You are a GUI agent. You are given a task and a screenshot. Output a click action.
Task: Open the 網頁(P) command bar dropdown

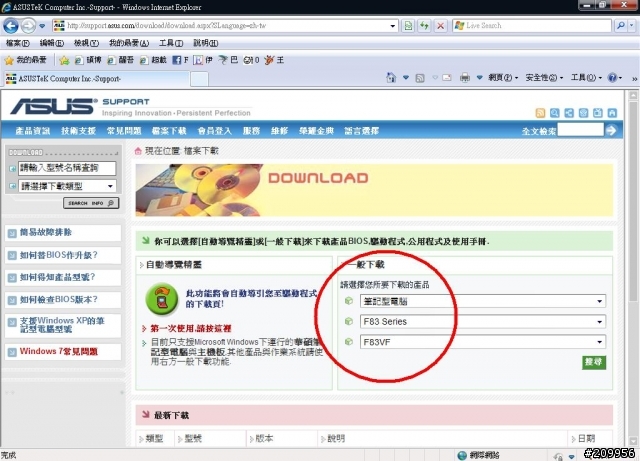click(x=503, y=78)
